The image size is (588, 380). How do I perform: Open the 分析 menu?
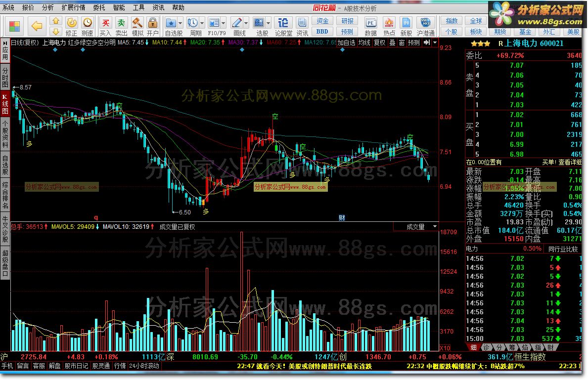tap(47, 7)
